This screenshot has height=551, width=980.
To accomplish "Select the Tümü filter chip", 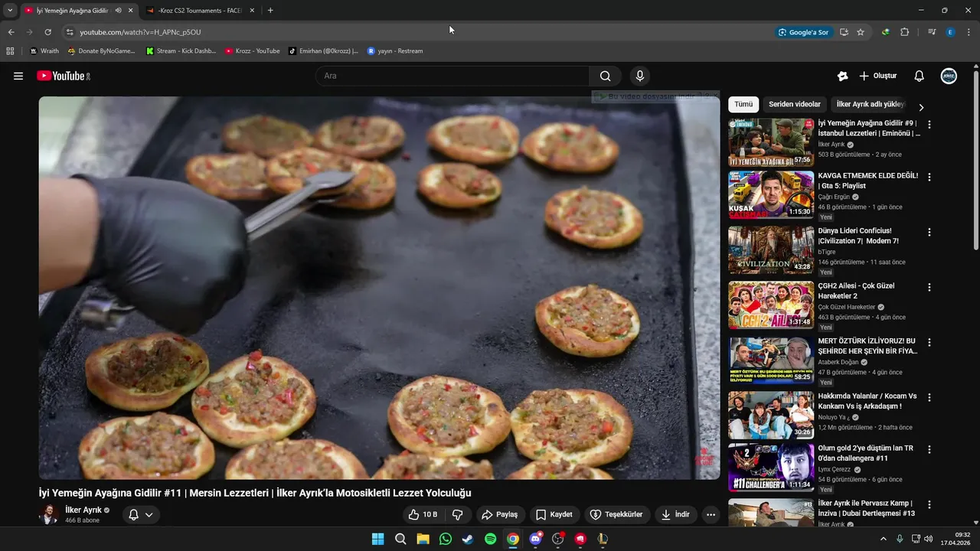I will [743, 104].
